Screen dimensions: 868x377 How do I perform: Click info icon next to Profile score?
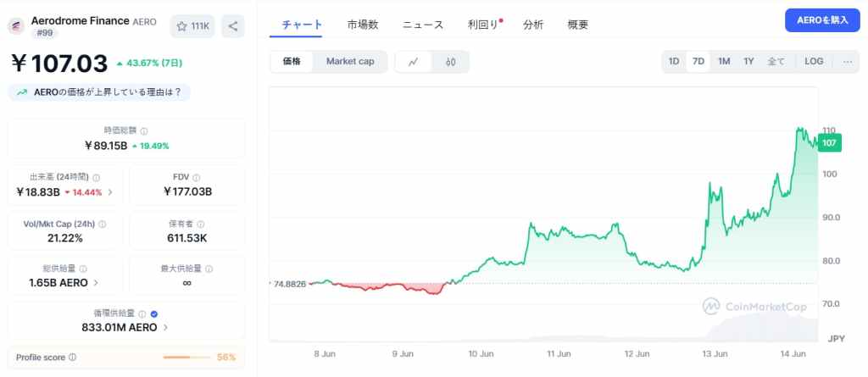[x=73, y=358]
